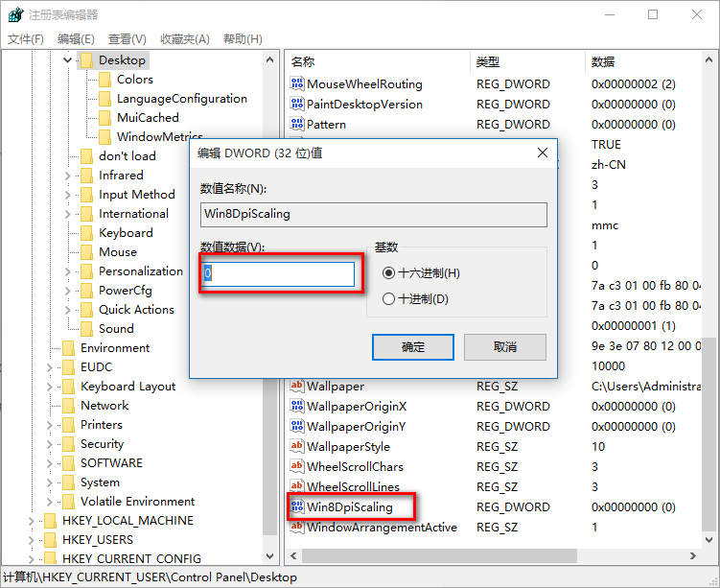Expand the Infrared tree node
This screenshot has width=720, height=588.
[x=67, y=176]
